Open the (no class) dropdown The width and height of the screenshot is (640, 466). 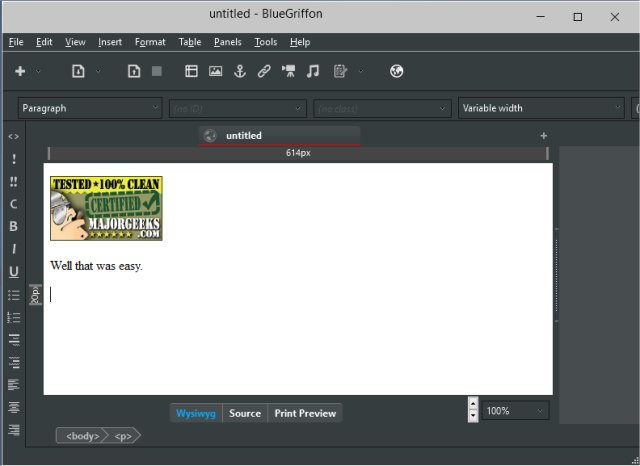pyautogui.click(x=382, y=109)
